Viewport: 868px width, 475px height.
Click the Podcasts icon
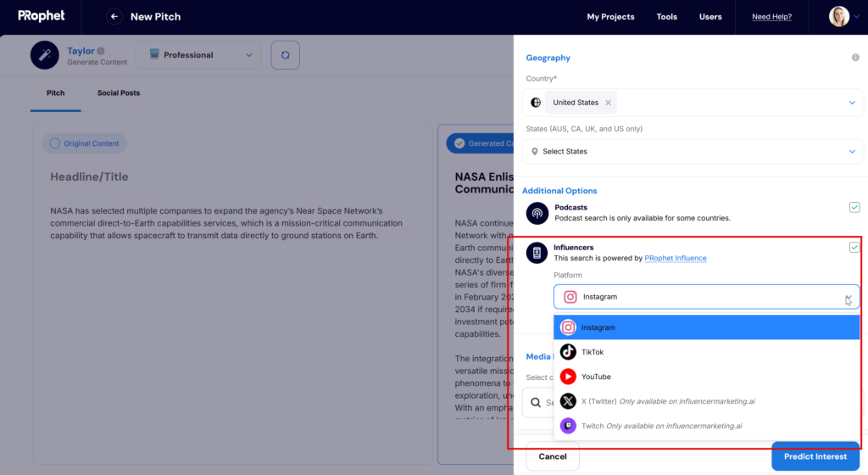[537, 213]
